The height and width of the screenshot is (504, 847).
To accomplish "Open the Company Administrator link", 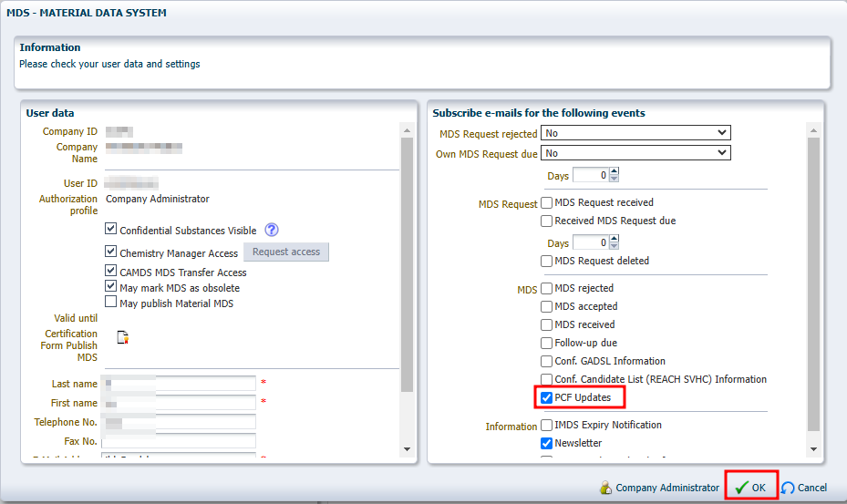I will (x=667, y=488).
